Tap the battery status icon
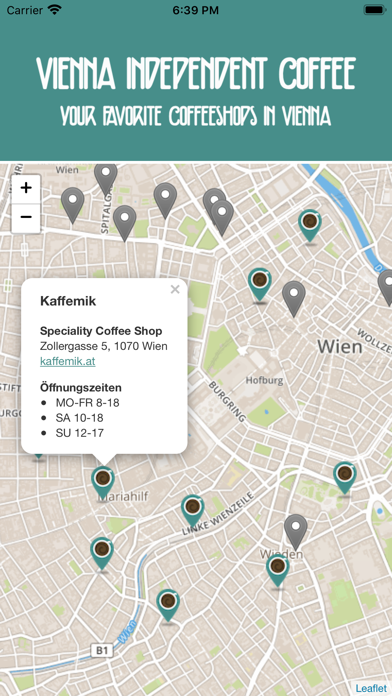392x696 pixels. tap(375, 10)
